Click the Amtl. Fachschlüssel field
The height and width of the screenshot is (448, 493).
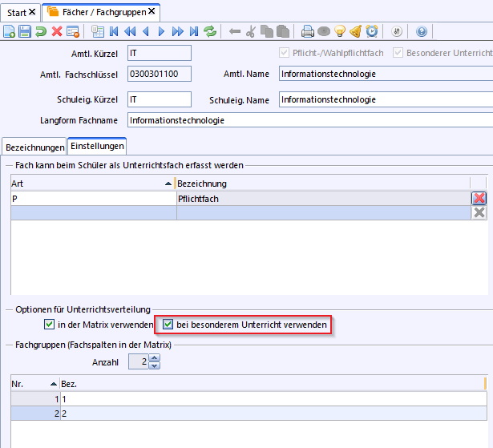click(160, 74)
